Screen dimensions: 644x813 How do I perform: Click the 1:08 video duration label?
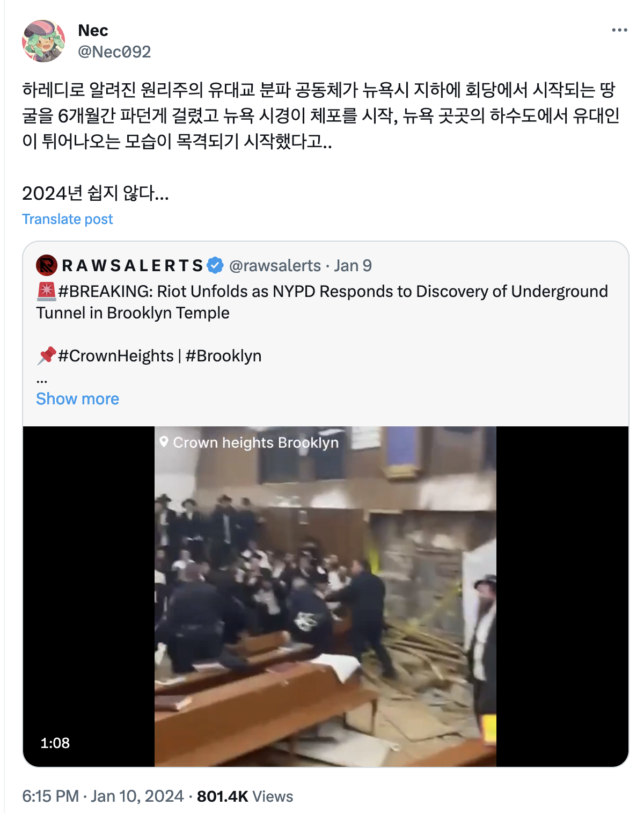(x=55, y=743)
